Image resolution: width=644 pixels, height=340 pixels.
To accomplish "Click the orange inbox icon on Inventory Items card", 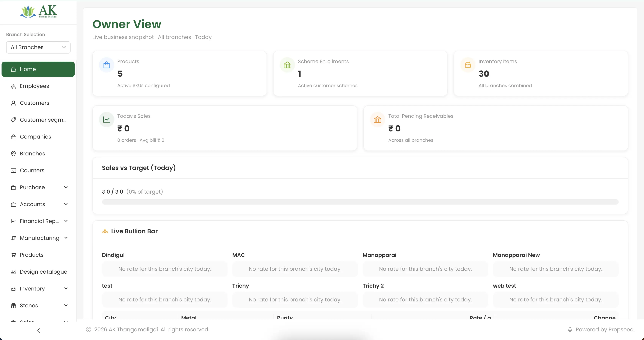I will [x=468, y=65].
